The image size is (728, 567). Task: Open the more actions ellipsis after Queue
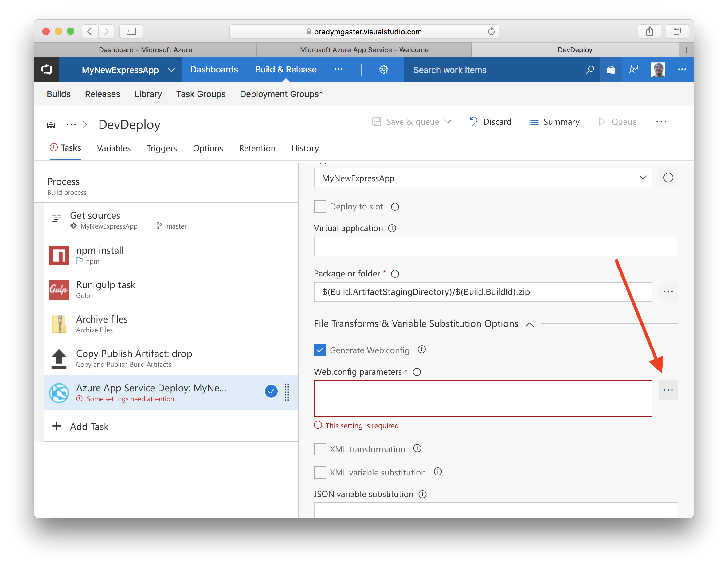coord(661,122)
